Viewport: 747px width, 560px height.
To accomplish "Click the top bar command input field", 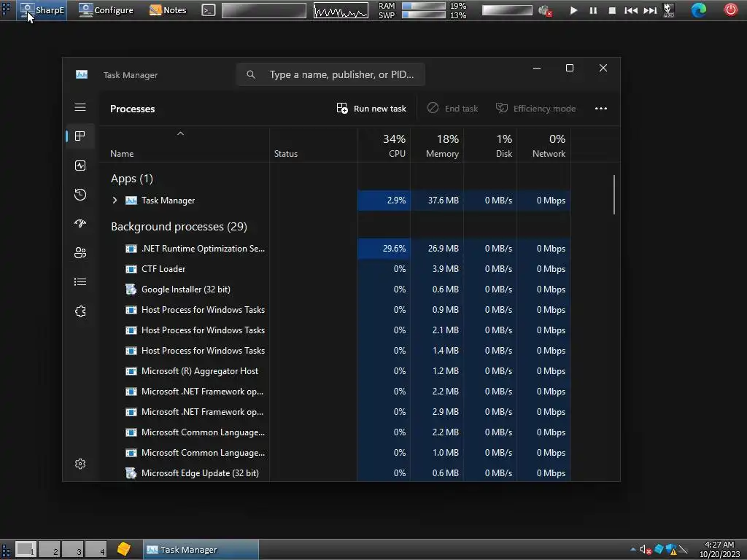I will pyautogui.click(x=264, y=10).
